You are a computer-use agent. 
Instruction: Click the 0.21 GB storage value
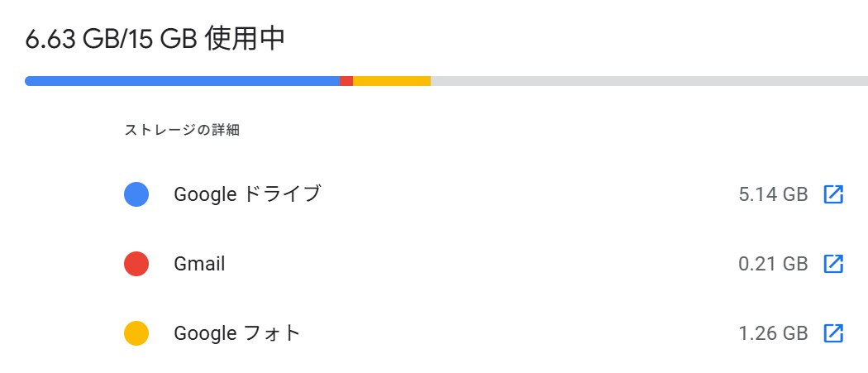[772, 265]
